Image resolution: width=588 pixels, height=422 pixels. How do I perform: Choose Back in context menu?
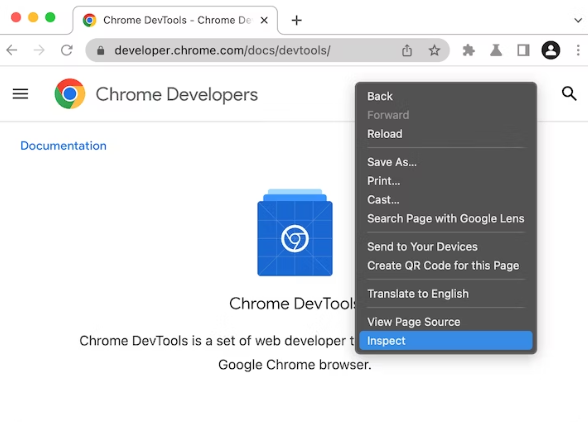(446, 96)
